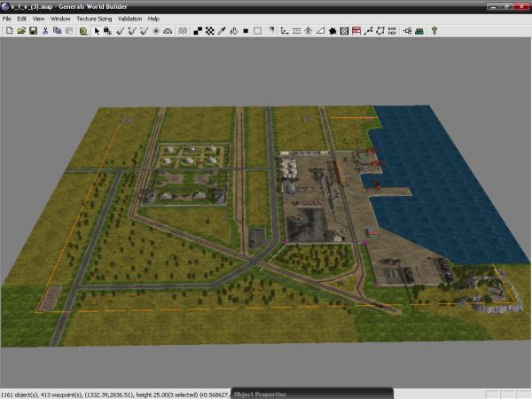Click the Object Properties panel title
This screenshot has width=532, height=399.
(x=262, y=394)
